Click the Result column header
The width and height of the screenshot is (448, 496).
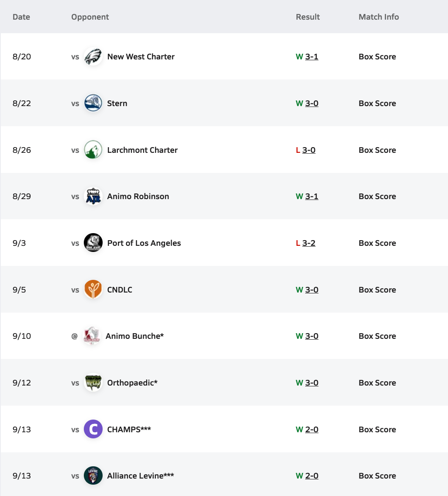(307, 17)
